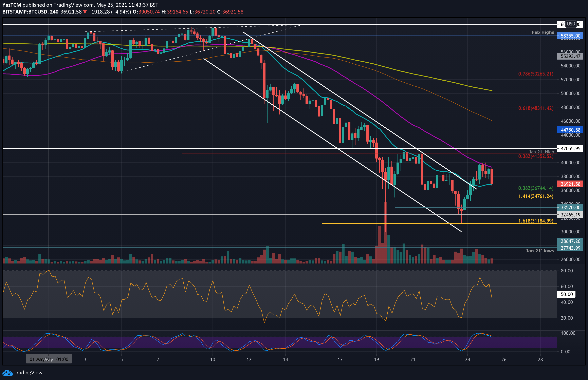Image resolution: width=588 pixels, height=380 pixels.
Task: Click the 33520.00 teal price label
Action: point(570,208)
